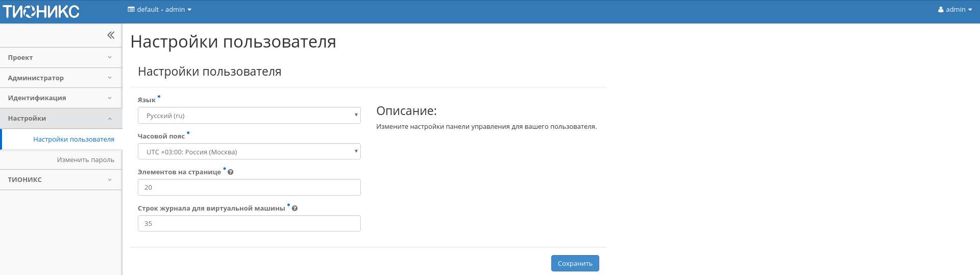
Task: Focus the Строк журнала input field
Action: click(x=249, y=223)
